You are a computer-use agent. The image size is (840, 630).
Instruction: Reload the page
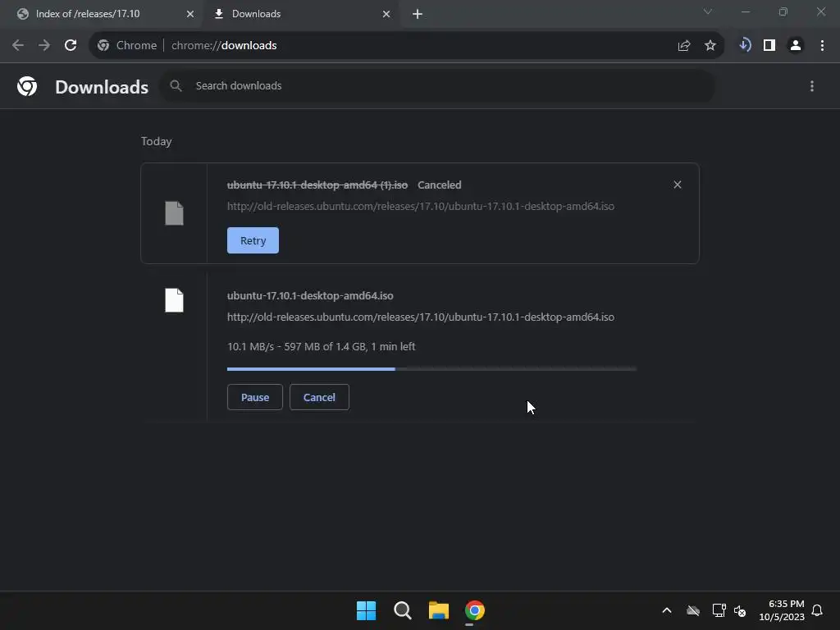71,46
